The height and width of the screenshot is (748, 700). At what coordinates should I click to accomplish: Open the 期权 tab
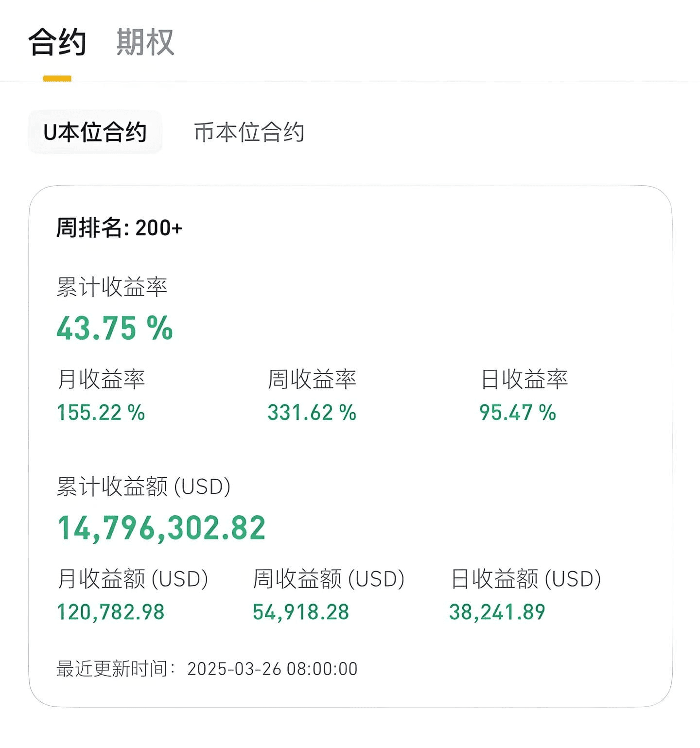[x=145, y=42]
